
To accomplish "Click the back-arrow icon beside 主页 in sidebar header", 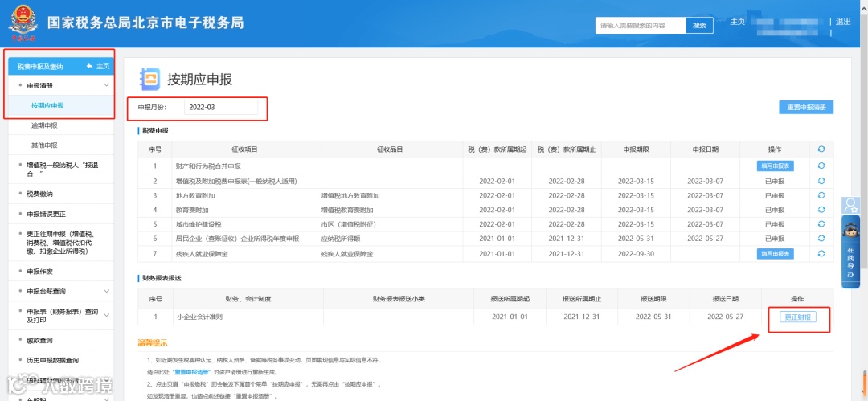I will tap(90, 66).
